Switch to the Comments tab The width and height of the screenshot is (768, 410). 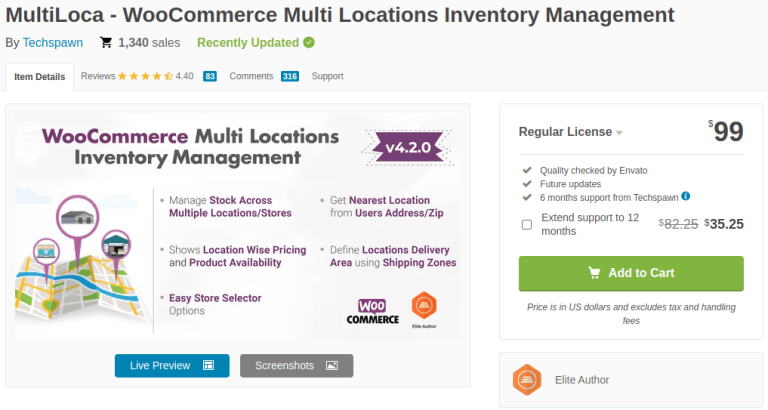point(251,76)
